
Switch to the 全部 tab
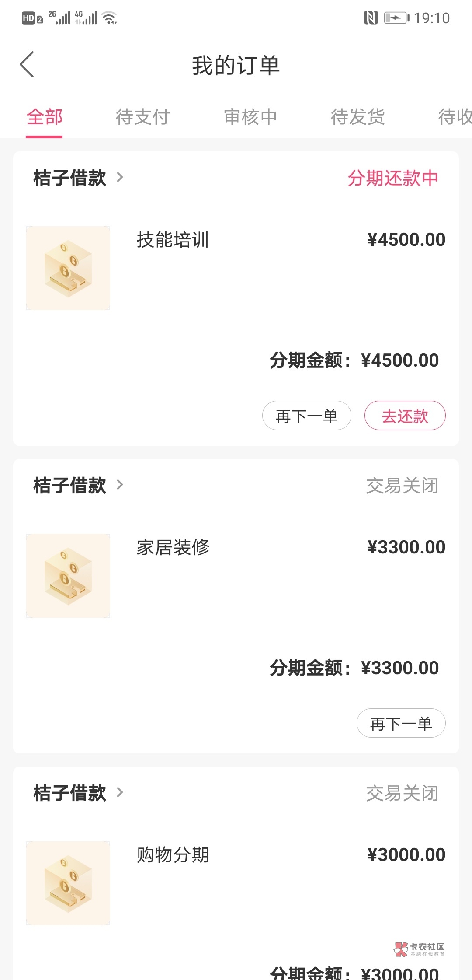pos(45,117)
